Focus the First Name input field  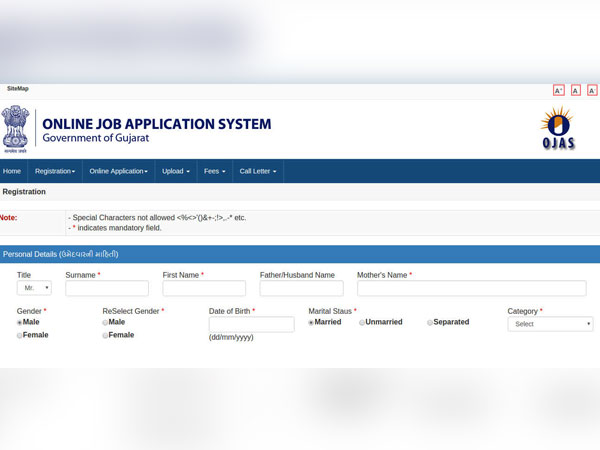[x=204, y=288]
